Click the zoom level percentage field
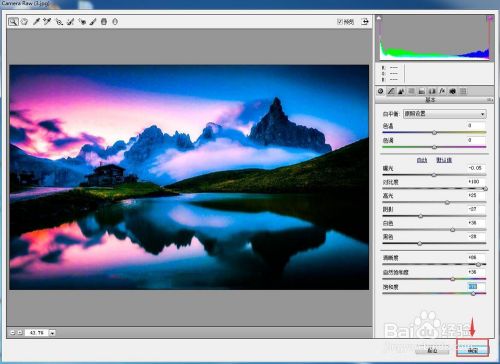This screenshot has width=500, height=364. (x=37, y=332)
